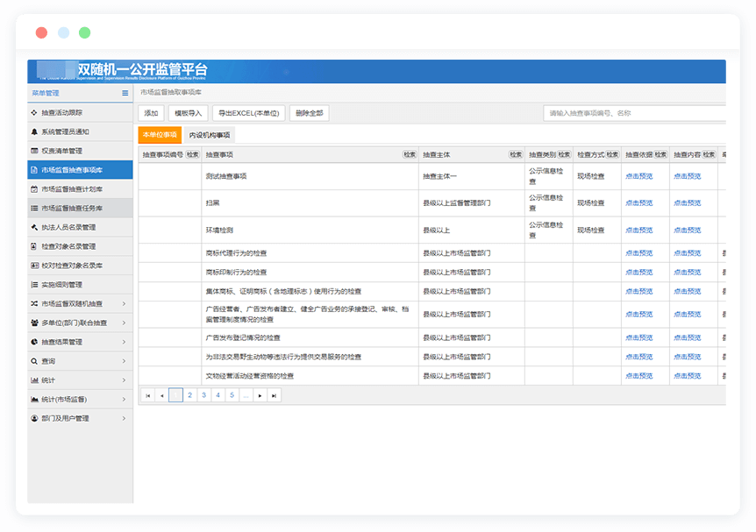Image resolution: width=756 pixels, height=532 pixels.
Task: Click the 添加 button
Action: point(151,113)
